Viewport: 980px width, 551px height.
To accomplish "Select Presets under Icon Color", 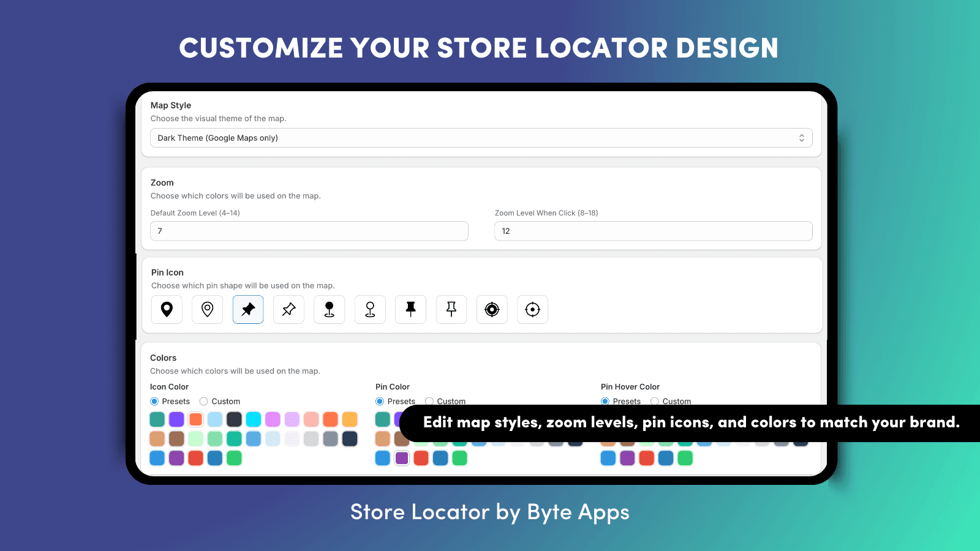I will (x=154, y=402).
